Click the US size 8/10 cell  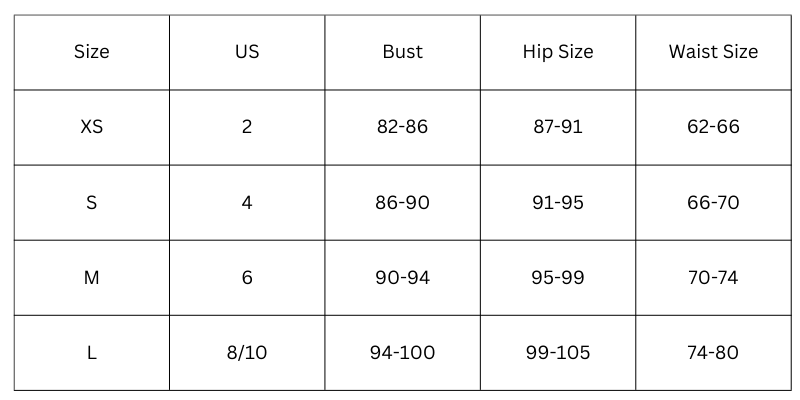(x=247, y=352)
